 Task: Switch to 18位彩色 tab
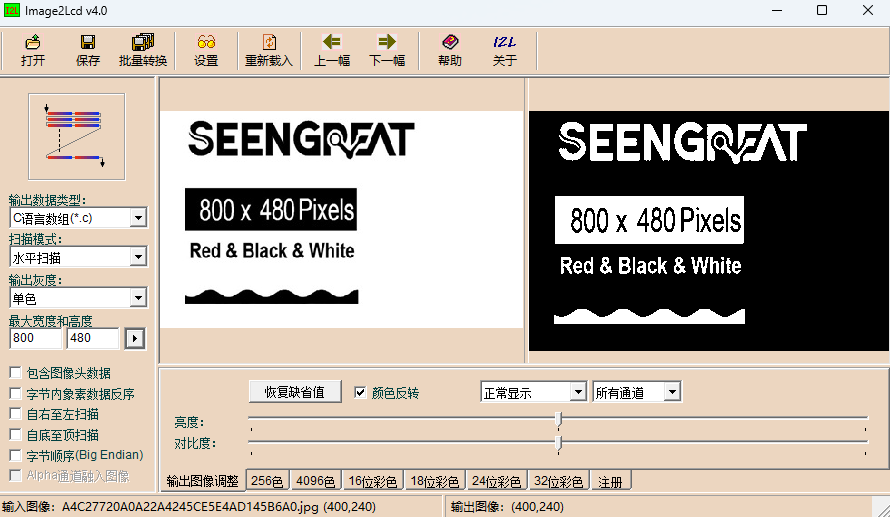(435, 481)
